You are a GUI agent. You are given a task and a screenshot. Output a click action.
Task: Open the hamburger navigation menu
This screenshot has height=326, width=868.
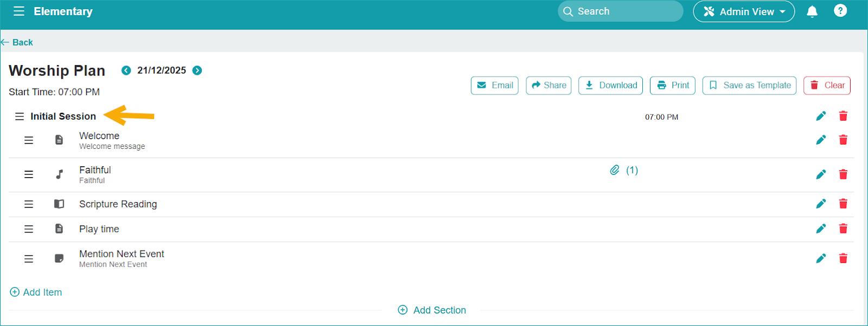pos(19,11)
